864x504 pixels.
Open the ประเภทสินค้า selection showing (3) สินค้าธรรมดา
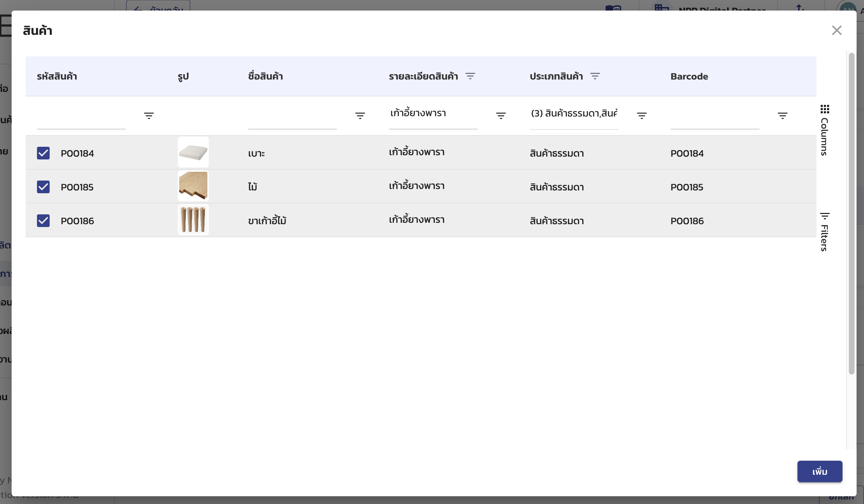[x=574, y=113]
